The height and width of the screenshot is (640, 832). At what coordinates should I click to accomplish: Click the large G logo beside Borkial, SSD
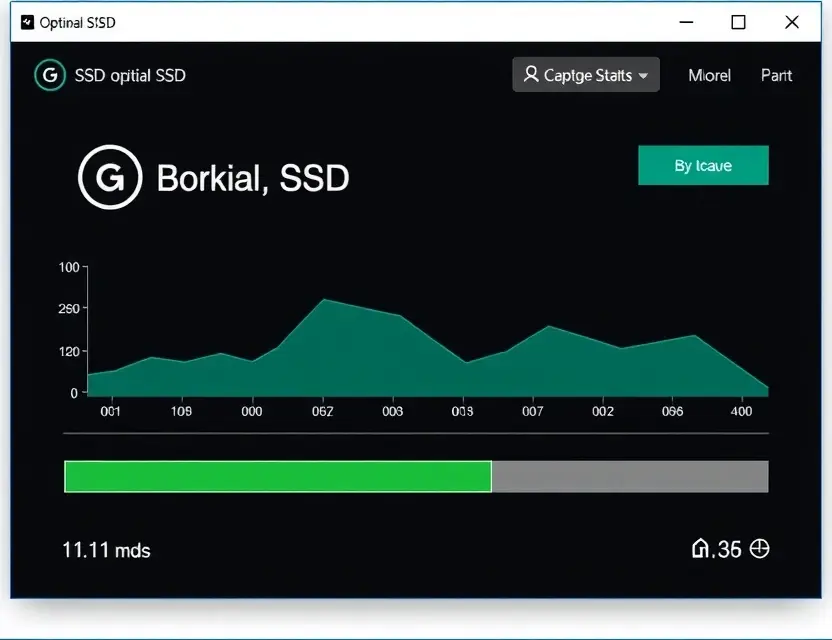pyautogui.click(x=110, y=177)
